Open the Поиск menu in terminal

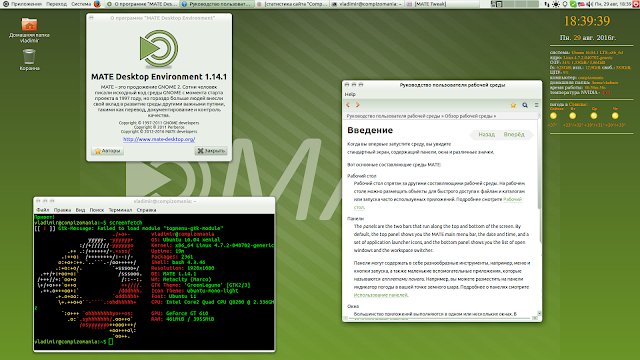click(97, 210)
